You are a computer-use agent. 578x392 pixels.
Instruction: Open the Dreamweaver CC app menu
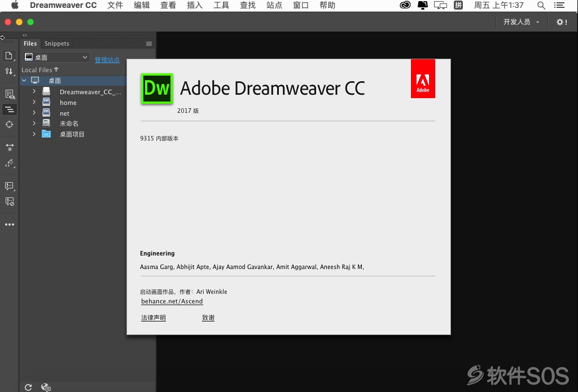click(63, 5)
